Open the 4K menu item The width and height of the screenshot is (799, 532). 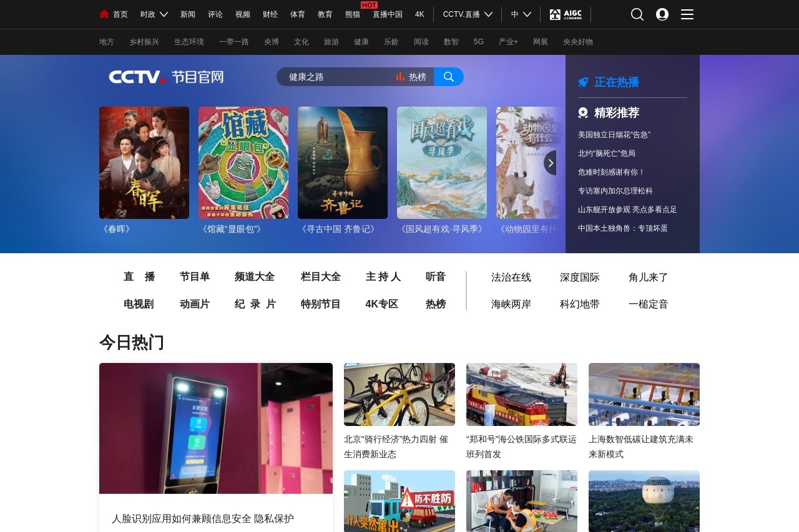419,14
